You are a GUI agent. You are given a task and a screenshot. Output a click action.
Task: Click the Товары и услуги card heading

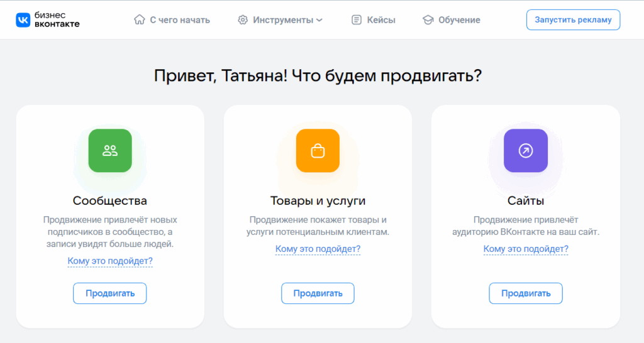(x=318, y=201)
